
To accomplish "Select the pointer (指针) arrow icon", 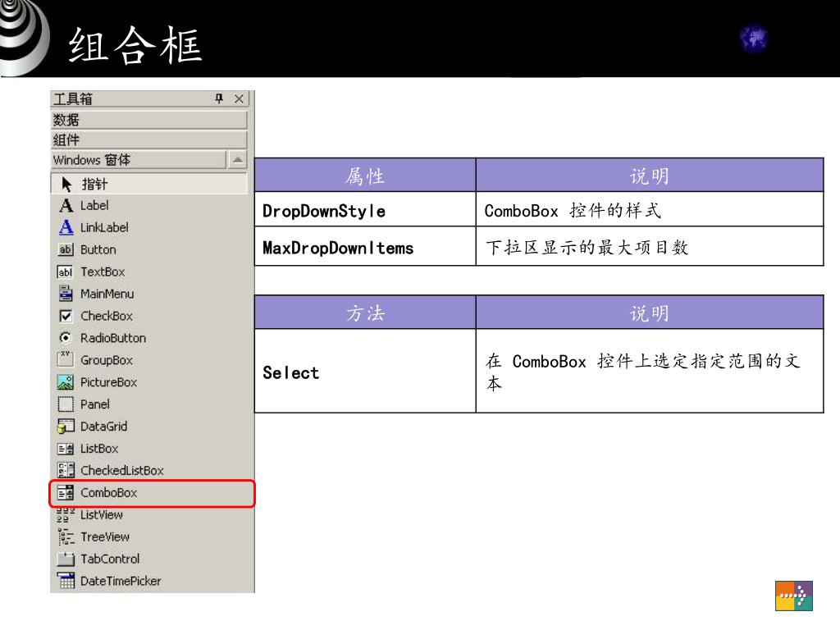I will (x=66, y=185).
